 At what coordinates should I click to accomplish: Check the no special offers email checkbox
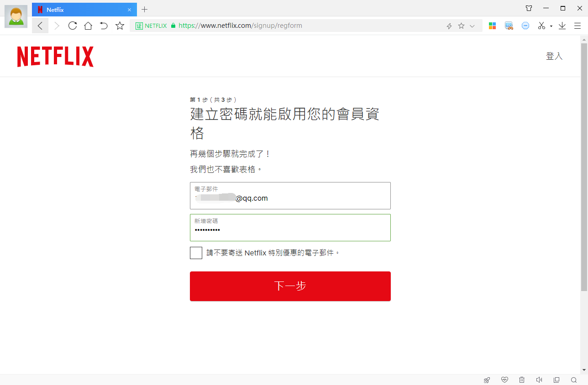[196, 253]
